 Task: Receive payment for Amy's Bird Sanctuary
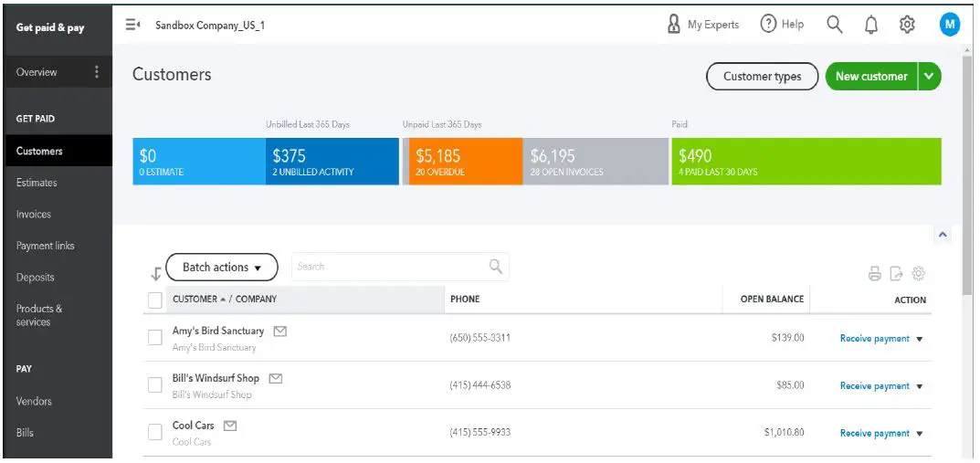coord(874,339)
